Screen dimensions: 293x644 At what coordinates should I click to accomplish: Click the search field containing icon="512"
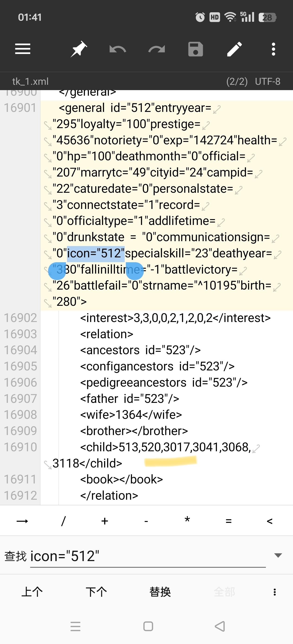pyautogui.click(x=148, y=556)
